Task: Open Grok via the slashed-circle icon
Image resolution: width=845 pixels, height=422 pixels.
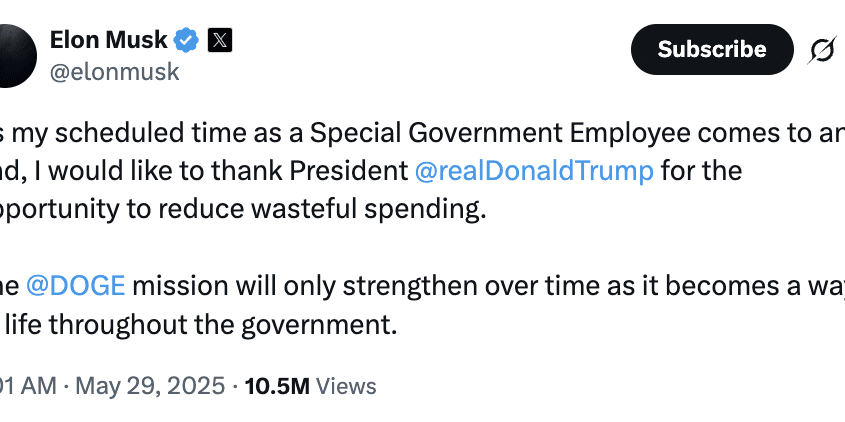Action: [x=821, y=50]
